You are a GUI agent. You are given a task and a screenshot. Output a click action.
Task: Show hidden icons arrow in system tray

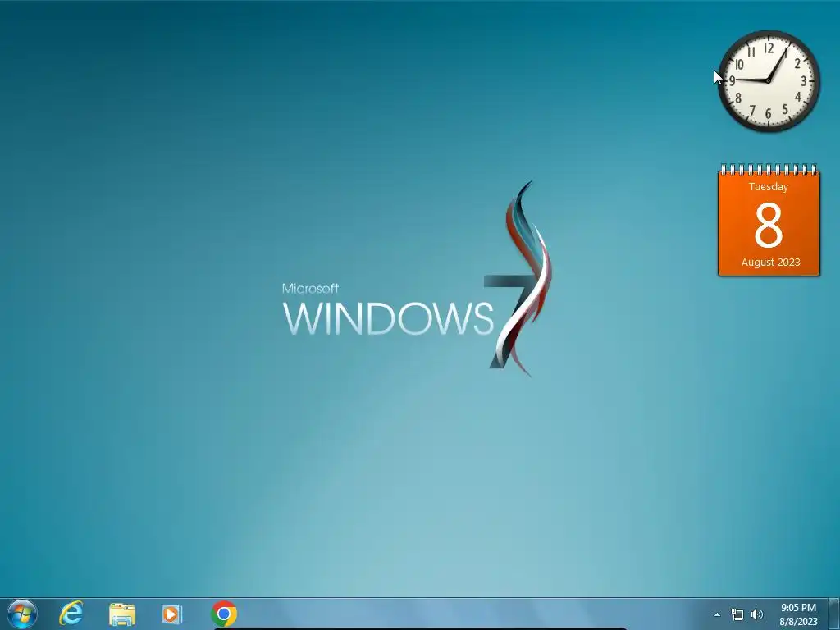(x=717, y=614)
